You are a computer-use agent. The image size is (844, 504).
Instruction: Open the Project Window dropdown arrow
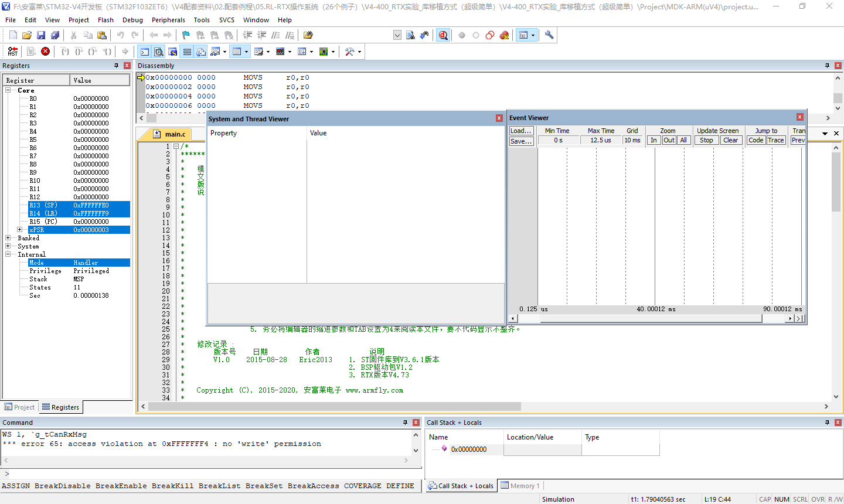coord(533,35)
